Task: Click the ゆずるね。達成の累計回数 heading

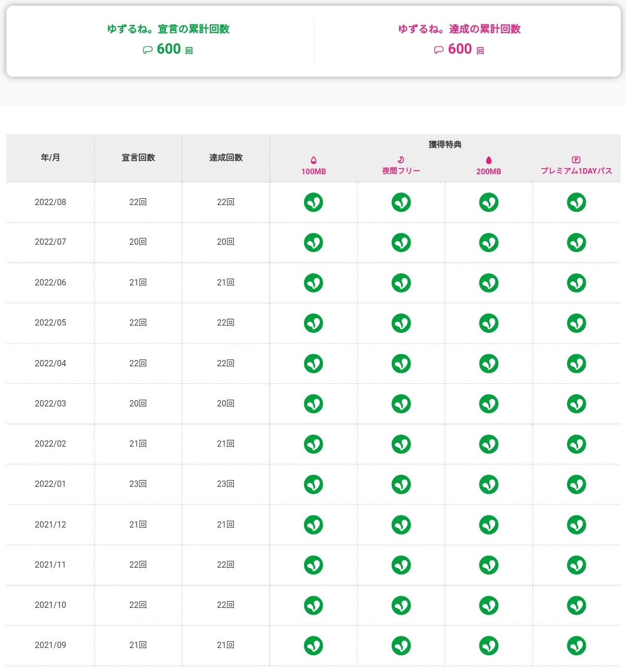Action: tap(459, 29)
